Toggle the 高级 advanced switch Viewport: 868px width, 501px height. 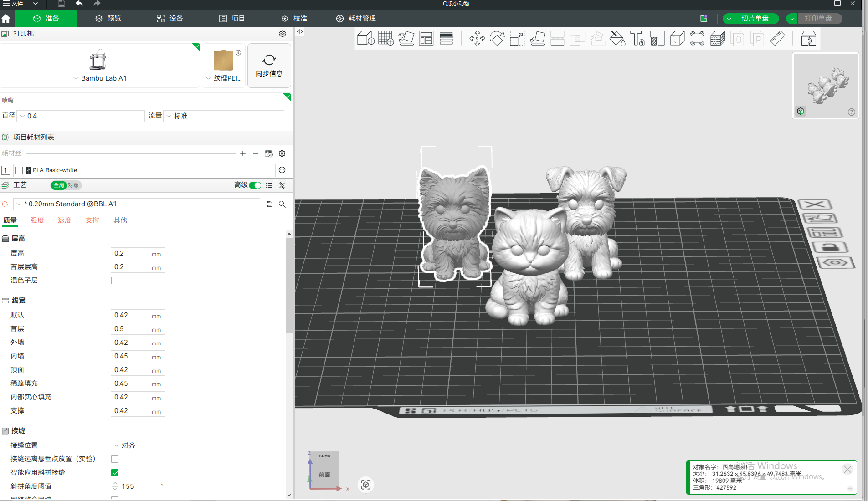tap(255, 185)
